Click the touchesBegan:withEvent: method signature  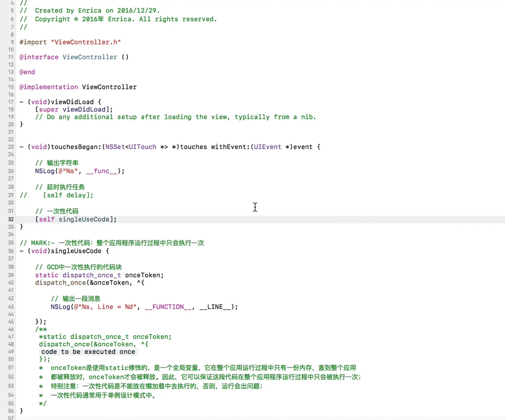click(x=170, y=147)
